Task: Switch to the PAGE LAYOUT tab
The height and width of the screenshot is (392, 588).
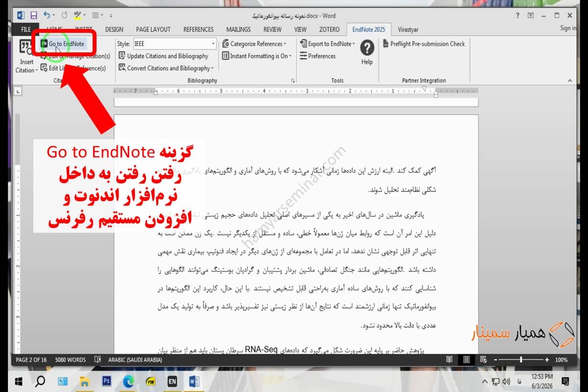Action: click(153, 29)
